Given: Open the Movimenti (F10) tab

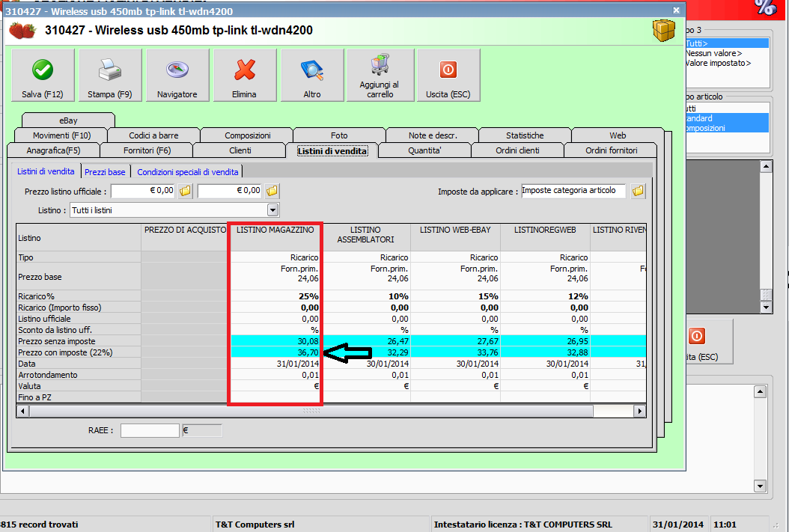Looking at the screenshot, I should 61,135.
